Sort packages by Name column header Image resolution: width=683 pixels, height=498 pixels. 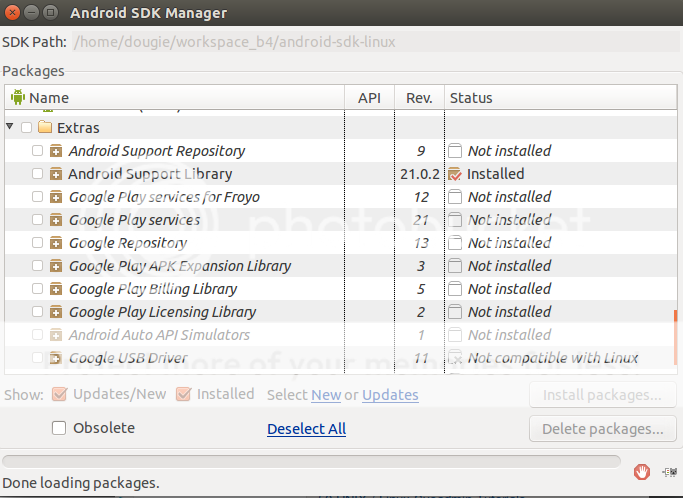click(174, 97)
